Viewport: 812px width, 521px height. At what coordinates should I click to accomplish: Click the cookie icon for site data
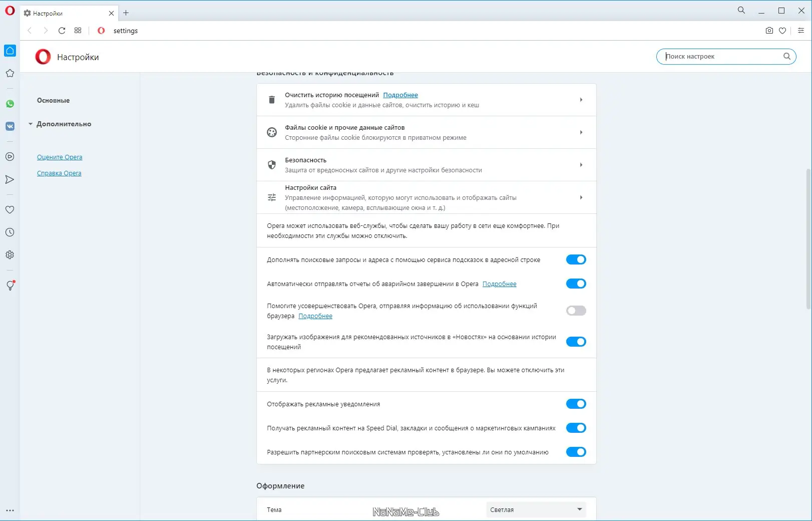point(272,132)
